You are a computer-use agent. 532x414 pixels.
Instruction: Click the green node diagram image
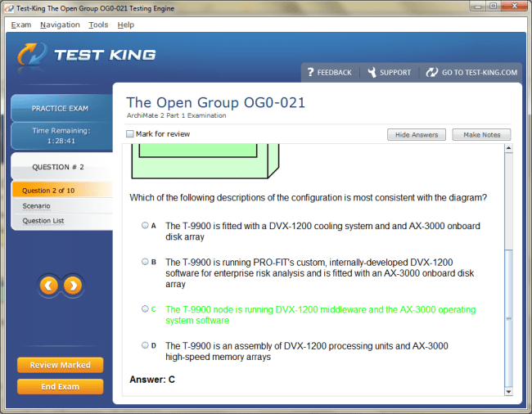coord(205,161)
